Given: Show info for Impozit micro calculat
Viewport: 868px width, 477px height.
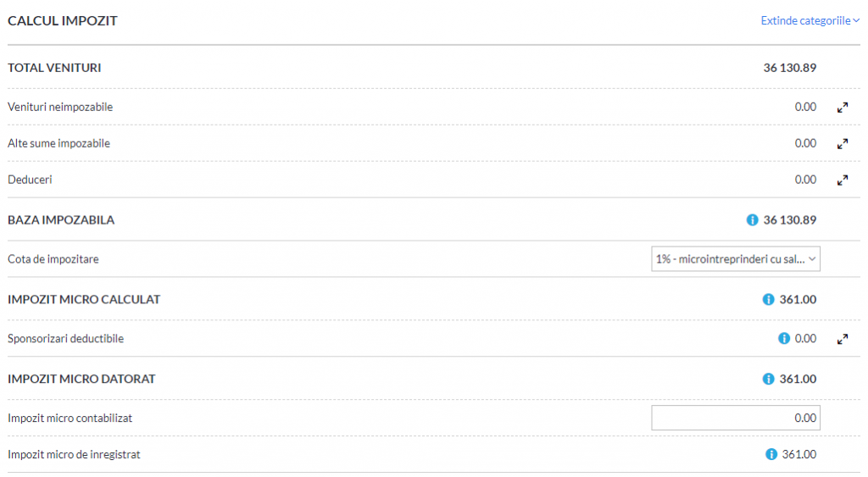Looking at the screenshot, I should click(768, 299).
